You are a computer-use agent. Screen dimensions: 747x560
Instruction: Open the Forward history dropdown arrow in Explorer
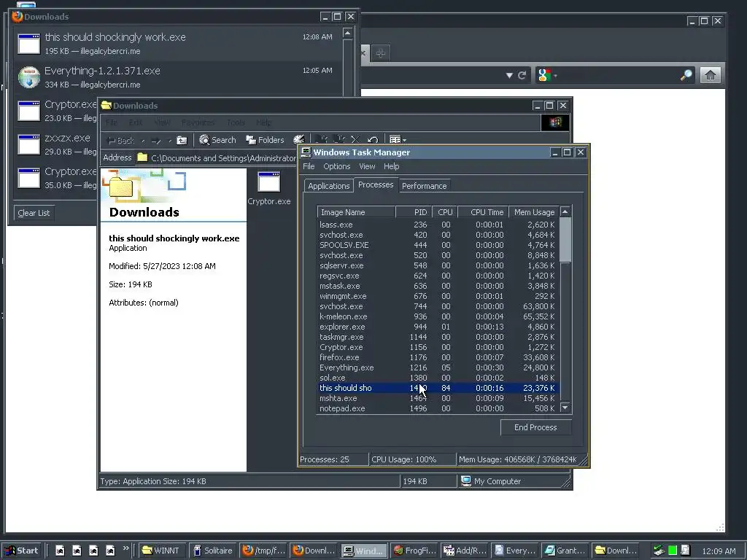point(169,141)
